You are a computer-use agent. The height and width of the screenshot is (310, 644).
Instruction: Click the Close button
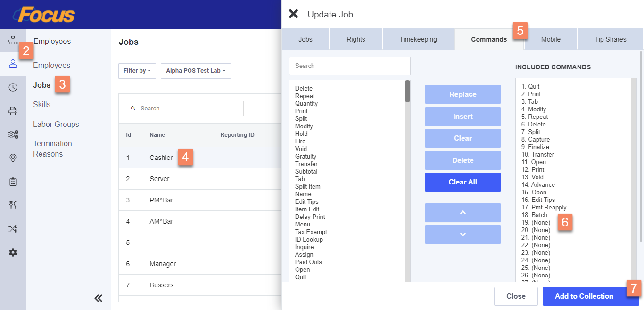click(516, 296)
